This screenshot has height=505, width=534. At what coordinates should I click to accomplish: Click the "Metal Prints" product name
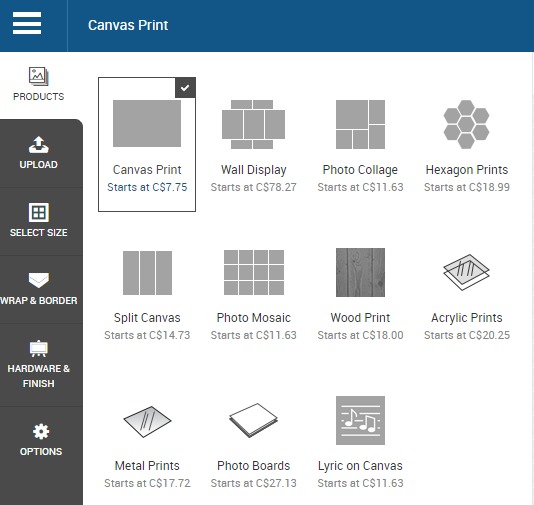pyautogui.click(x=147, y=466)
